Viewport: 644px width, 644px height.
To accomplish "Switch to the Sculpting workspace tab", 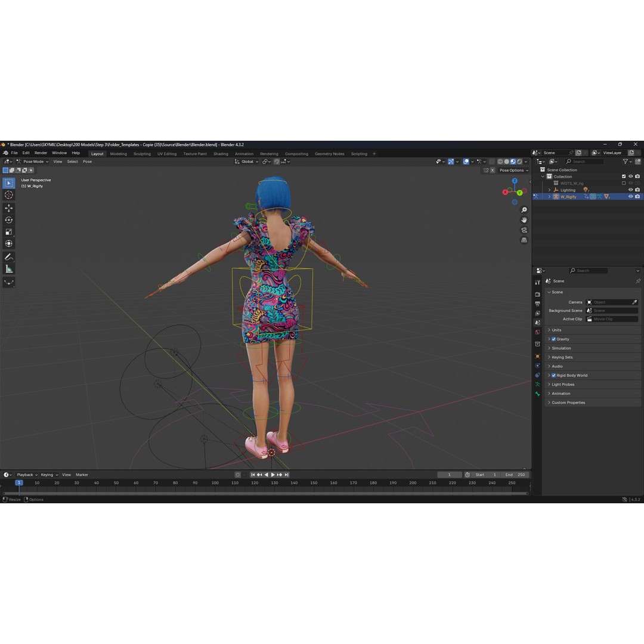I will 142,154.
